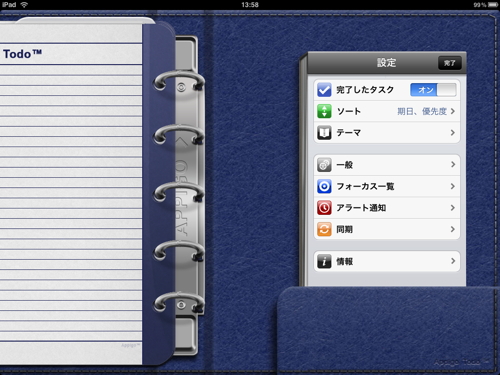Tap the gears icon for 一般
Screen dimensions: 500x375
click(x=324, y=165)
